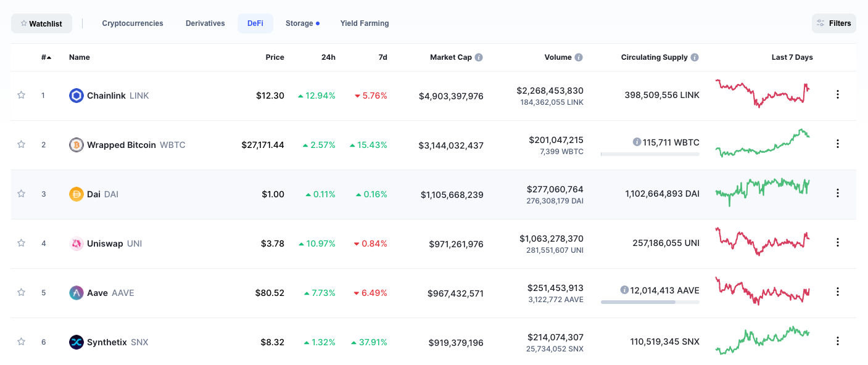The image size is (868, 365).
Task: Click the Volume column info icon
Action: (579, 57)
